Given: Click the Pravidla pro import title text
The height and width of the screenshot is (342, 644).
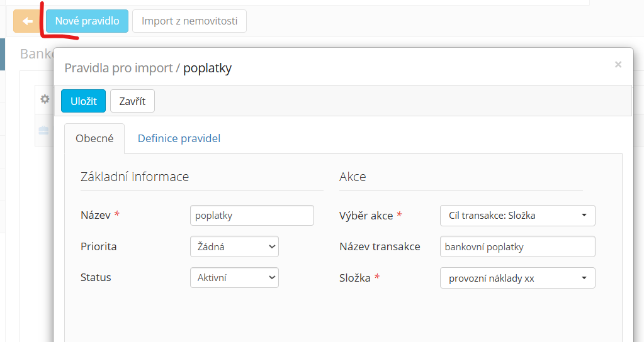Looking at the screenshot, I should pyautogui.click(x=118, y=68).
